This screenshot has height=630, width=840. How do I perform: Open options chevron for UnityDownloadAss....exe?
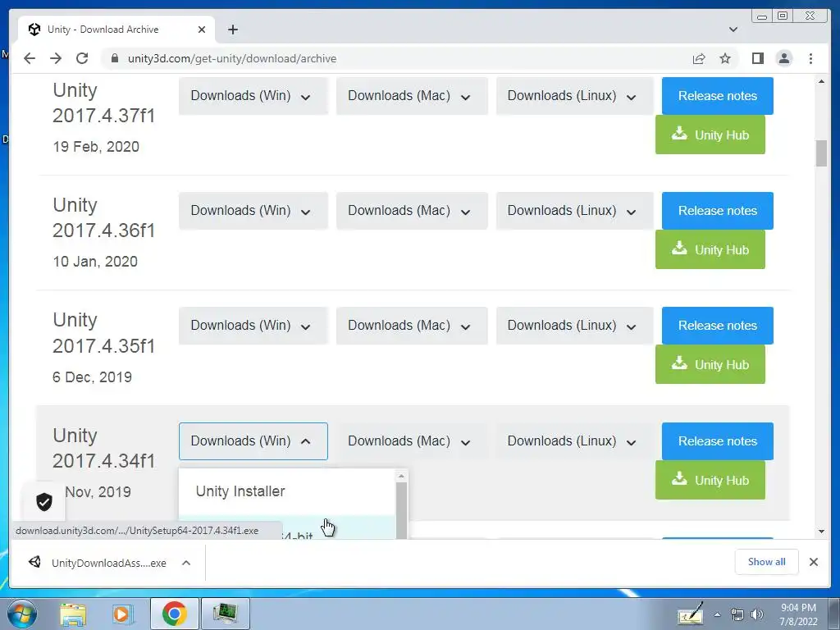(186, 563)
